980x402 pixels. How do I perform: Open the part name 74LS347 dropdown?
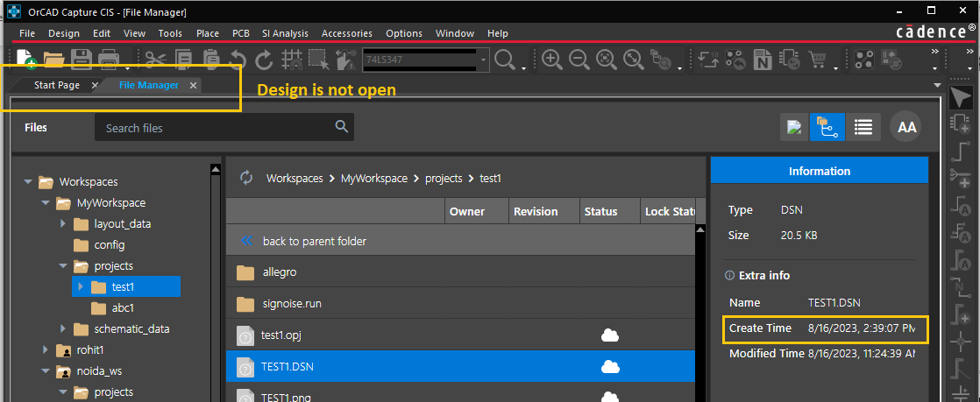[483, 60]
